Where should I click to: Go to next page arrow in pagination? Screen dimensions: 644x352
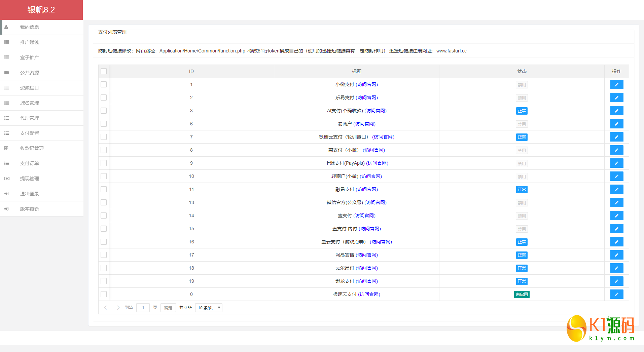(x=118, y=308)
